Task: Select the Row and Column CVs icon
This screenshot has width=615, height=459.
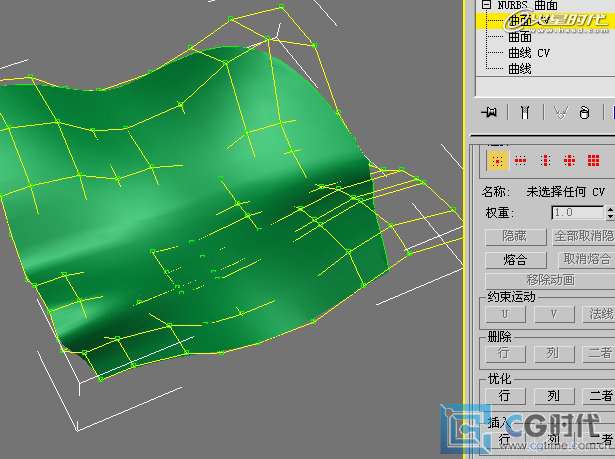Action: (570, 160)
